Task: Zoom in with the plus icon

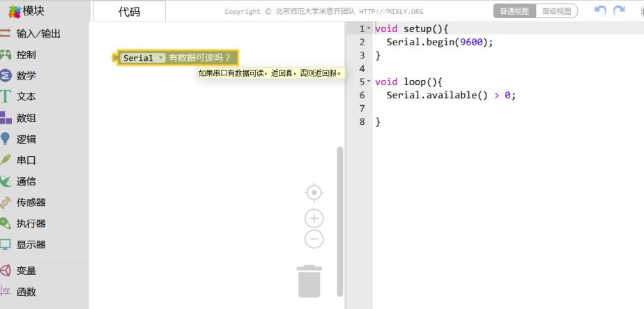Action: tap(314, 218)
